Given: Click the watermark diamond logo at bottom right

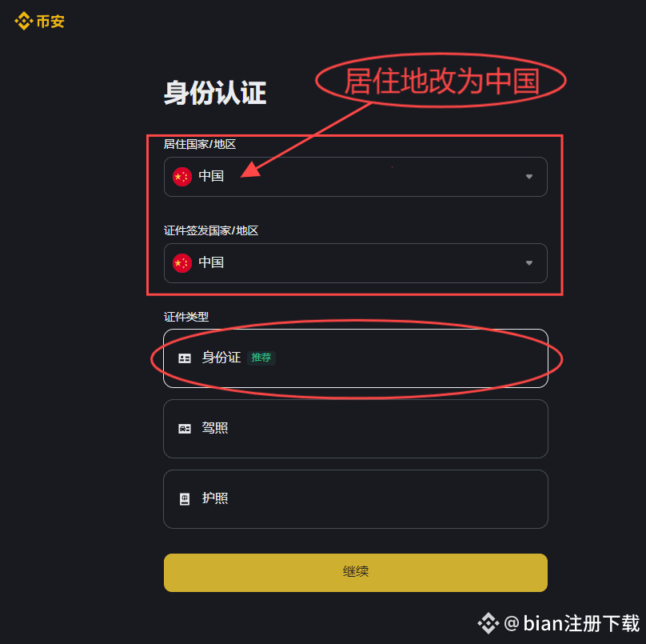Looking at the screenshot, I should coord(488,623).
